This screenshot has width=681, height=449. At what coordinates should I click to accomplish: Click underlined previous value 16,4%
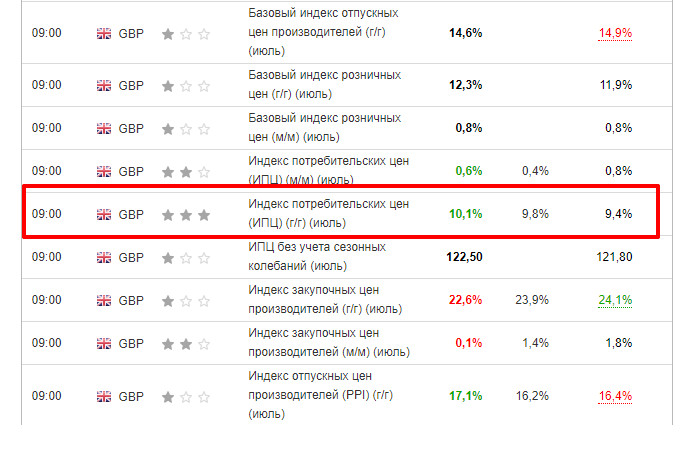click(615, 396)
